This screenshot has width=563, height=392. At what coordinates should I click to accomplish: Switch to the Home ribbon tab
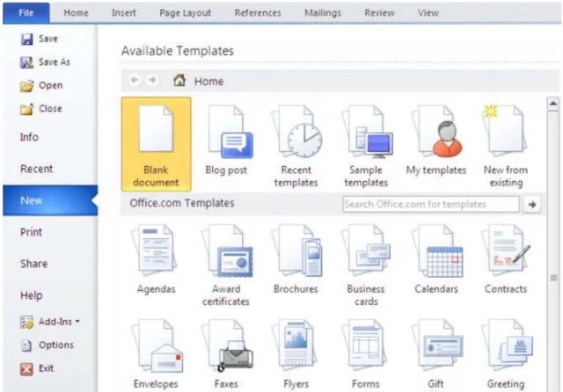tap(77, 13)
